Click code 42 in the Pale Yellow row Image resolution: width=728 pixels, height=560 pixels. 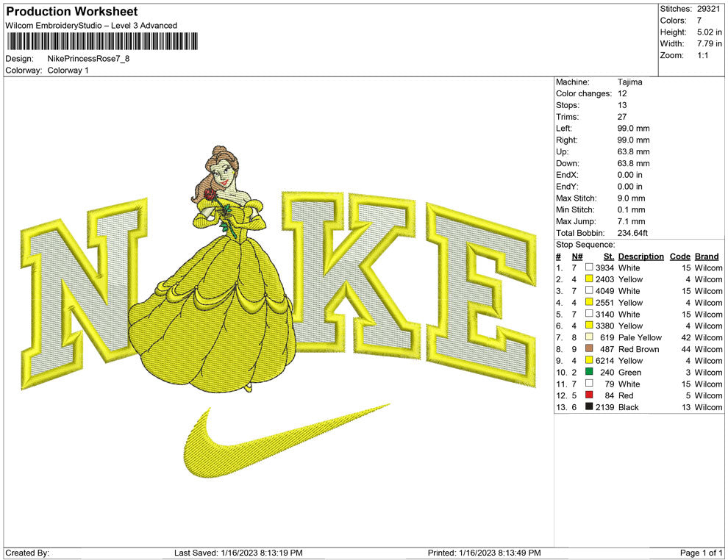click(686, 337)
